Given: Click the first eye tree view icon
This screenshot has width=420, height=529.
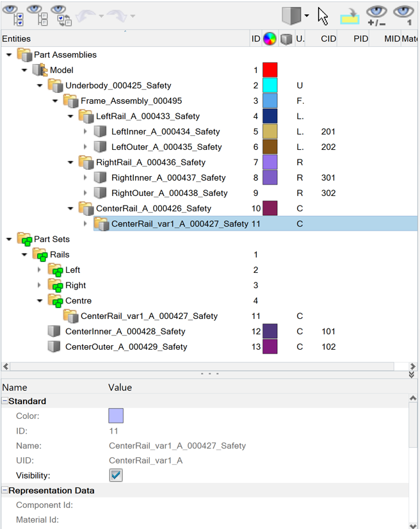Looking at the screenshot, I should point(14,14).
